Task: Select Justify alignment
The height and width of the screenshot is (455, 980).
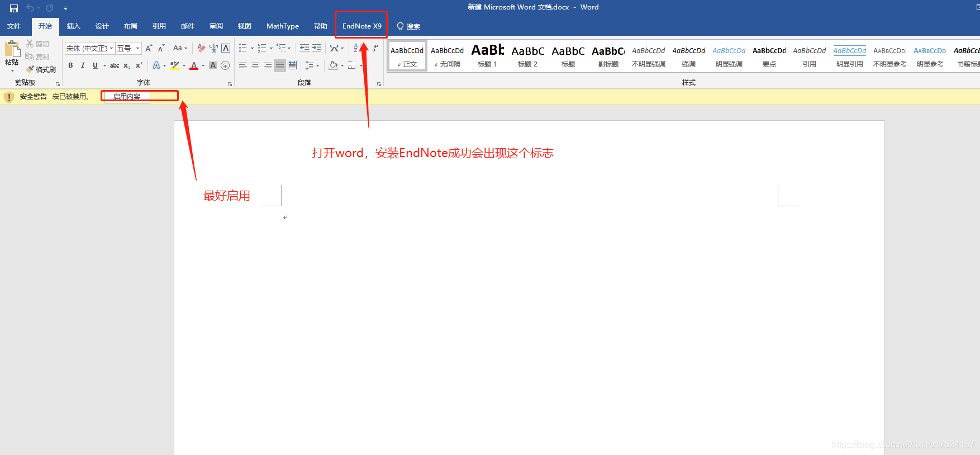Action: (280, 65)
